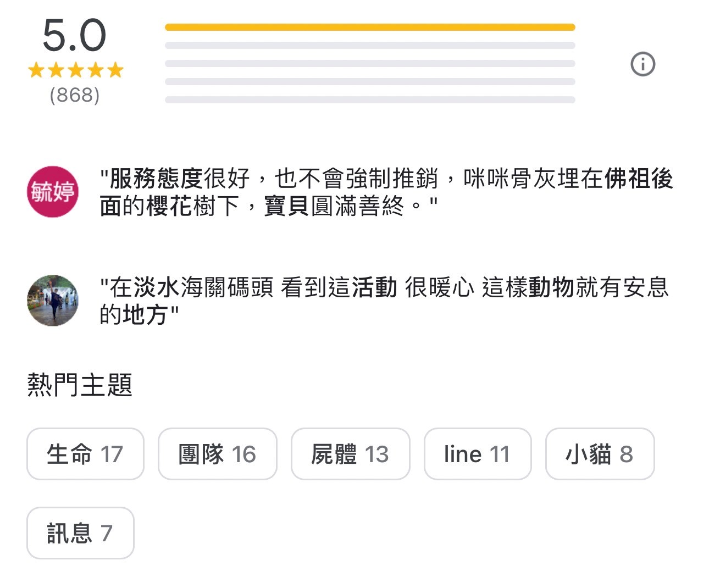The width and height of the screenshot is (709, 588).
Task: Select the 團隊 16 topic chip
Action: 217,454
